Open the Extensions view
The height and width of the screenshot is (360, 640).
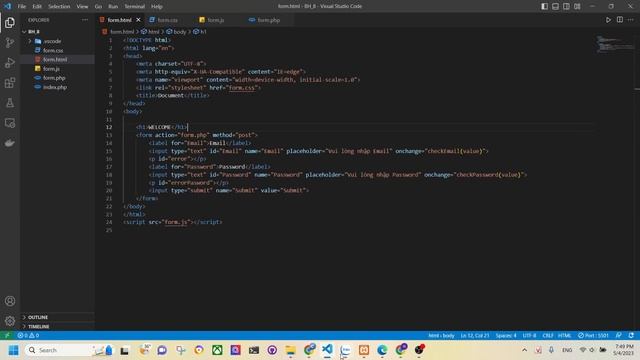10,83
